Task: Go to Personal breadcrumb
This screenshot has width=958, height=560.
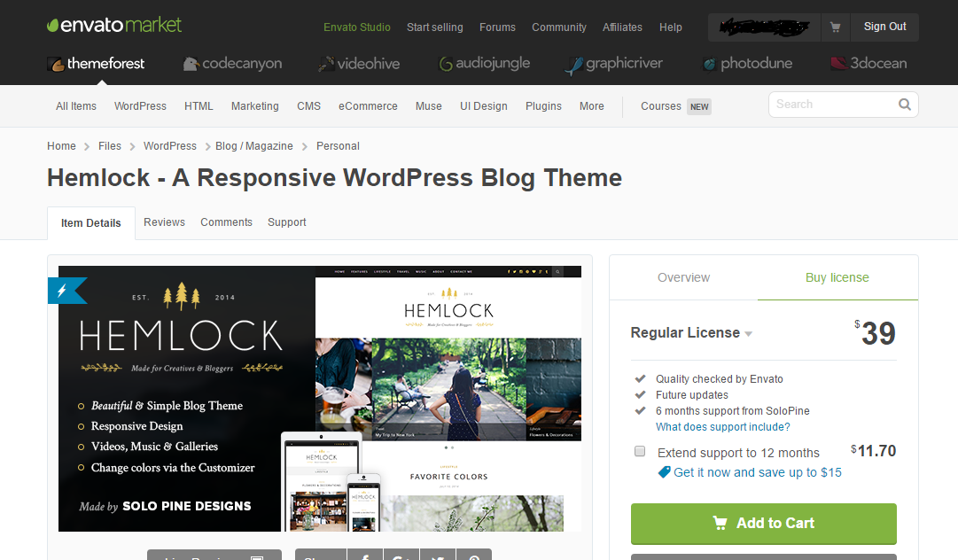Action: (x=338, y=146)
